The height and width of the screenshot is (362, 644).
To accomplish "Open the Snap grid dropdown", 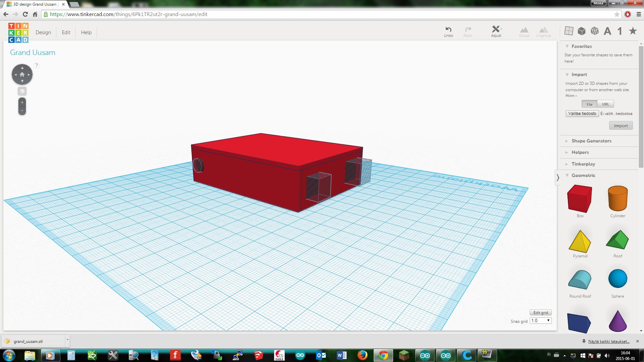I will coord(540,321).
